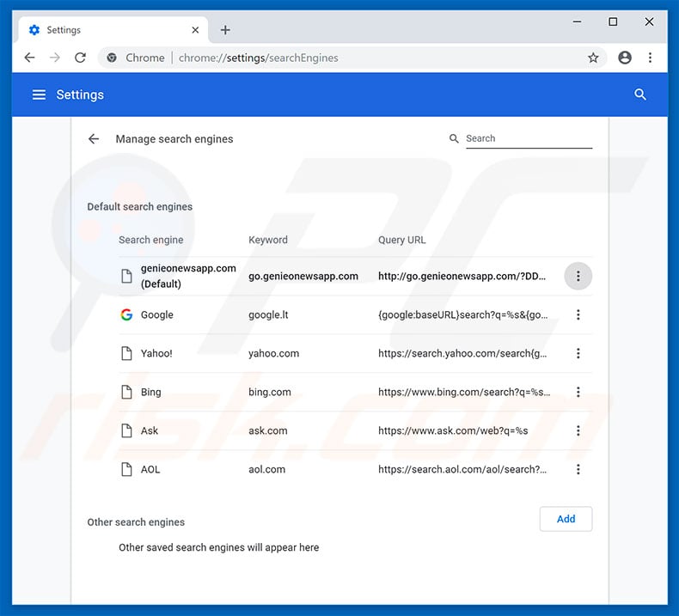Image resolution: width=679 pixels, height=616 pixels.
Task: Close the Chrome window
Action: point(649,21)
